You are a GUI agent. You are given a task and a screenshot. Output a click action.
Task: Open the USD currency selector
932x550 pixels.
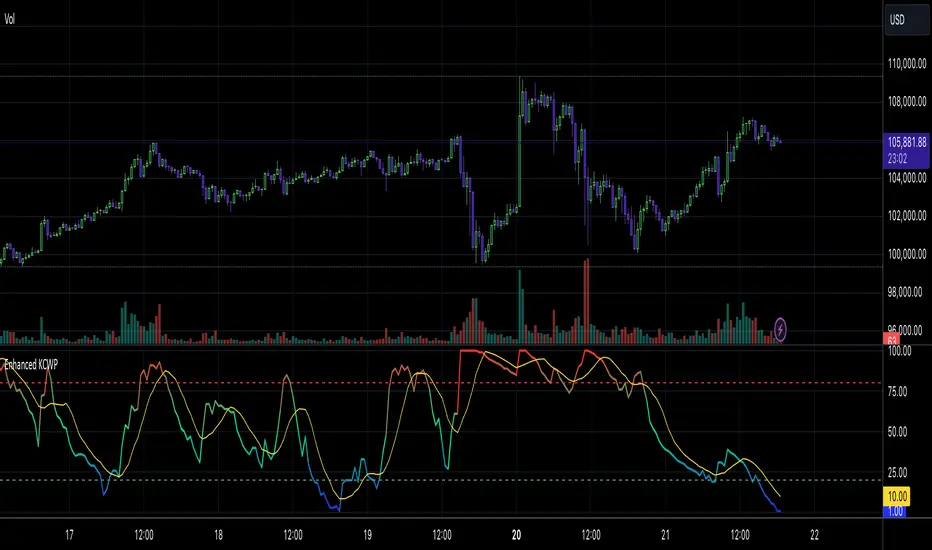[906, 20]
